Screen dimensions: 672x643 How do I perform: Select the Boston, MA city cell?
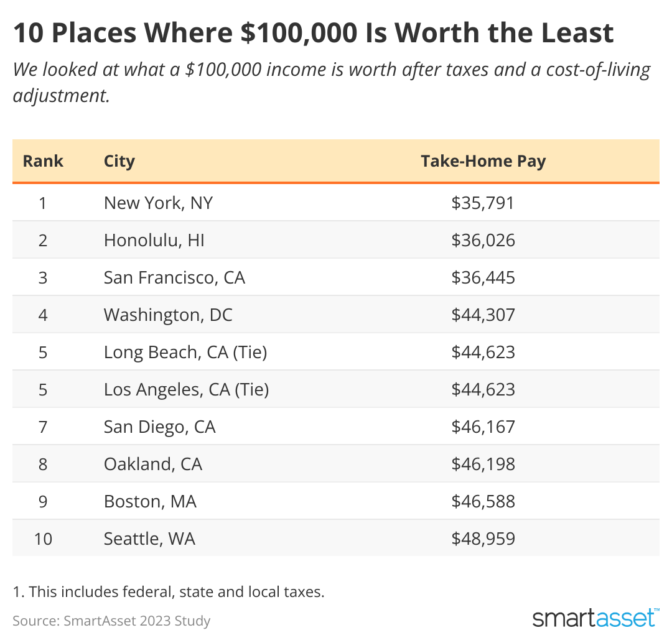tap(150, 501)
